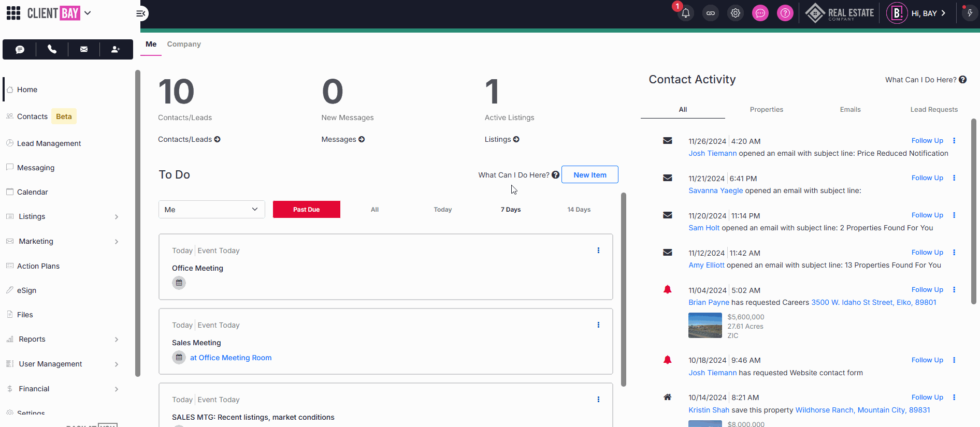Select the All tab in Contact Activity
980x427 pixels.
683,109
